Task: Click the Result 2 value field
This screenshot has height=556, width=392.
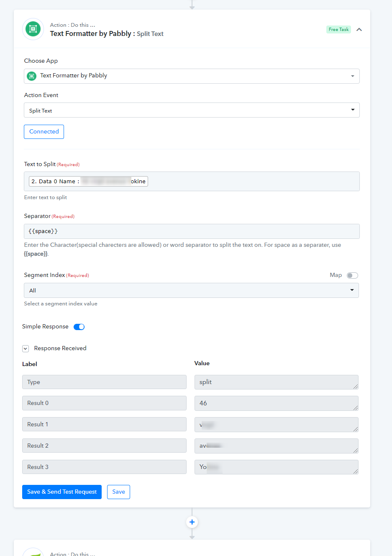Action: (276, 446)
